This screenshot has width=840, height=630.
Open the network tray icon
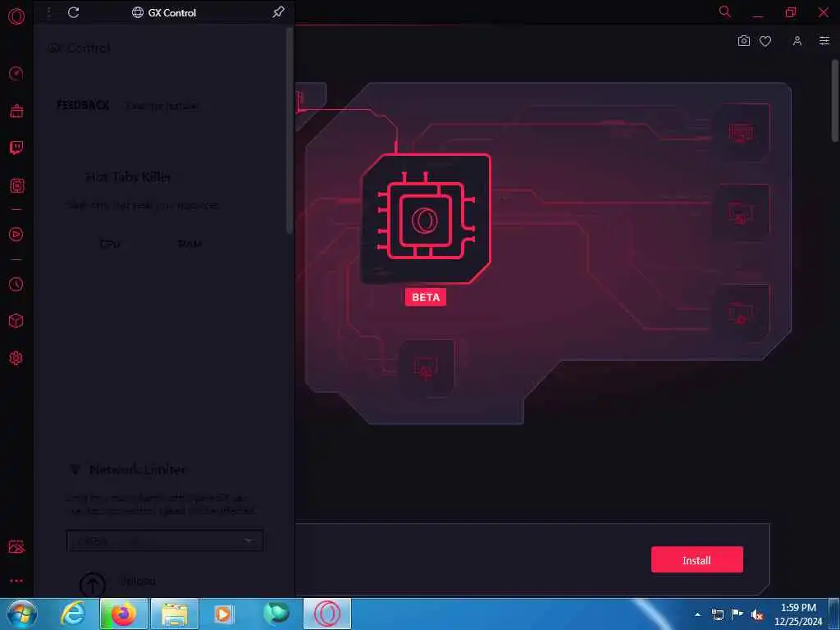[717, 614]
